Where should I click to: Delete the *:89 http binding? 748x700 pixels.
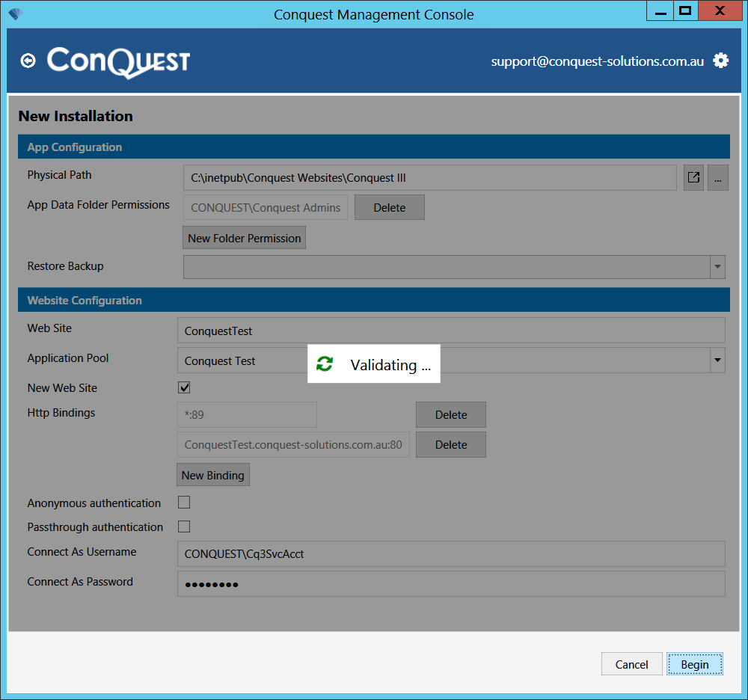point(451,415)
